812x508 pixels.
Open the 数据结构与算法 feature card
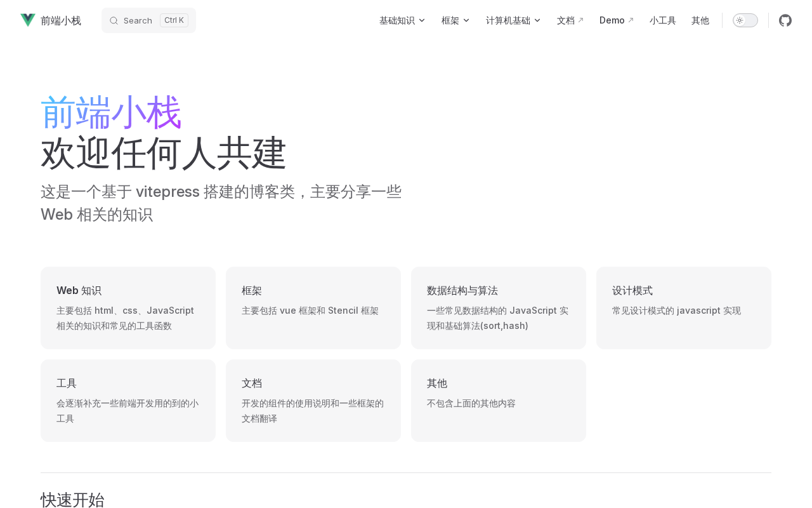(x=499, y=308)
